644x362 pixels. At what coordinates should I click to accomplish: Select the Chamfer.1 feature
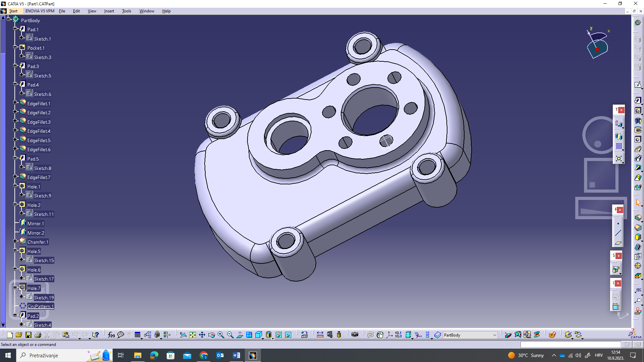38,242
